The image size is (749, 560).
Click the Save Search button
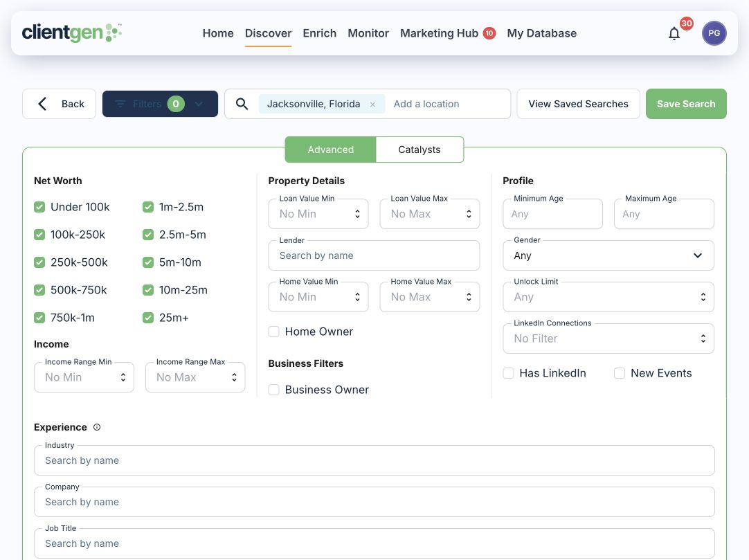(x=686, y=104)
